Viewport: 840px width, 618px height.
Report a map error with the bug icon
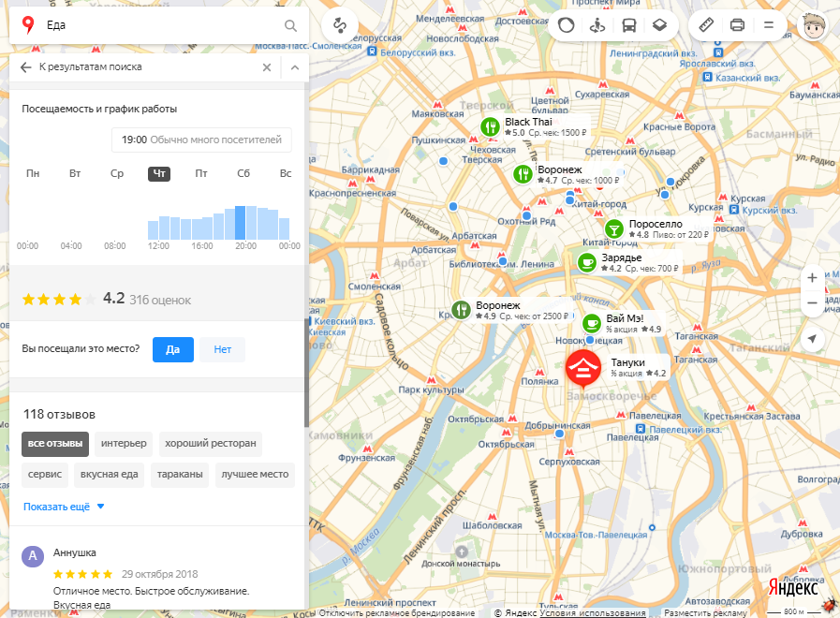coord(831,606)
